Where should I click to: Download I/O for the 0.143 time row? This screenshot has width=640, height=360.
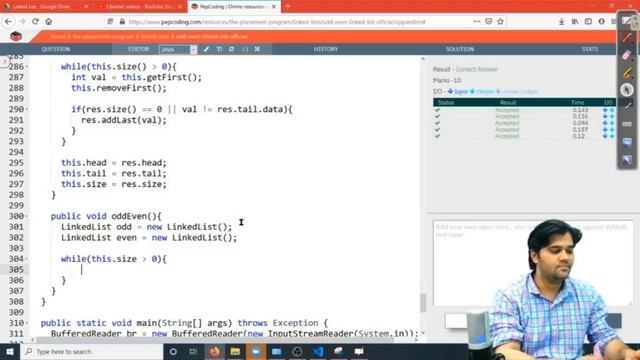(x=608, y=110)
